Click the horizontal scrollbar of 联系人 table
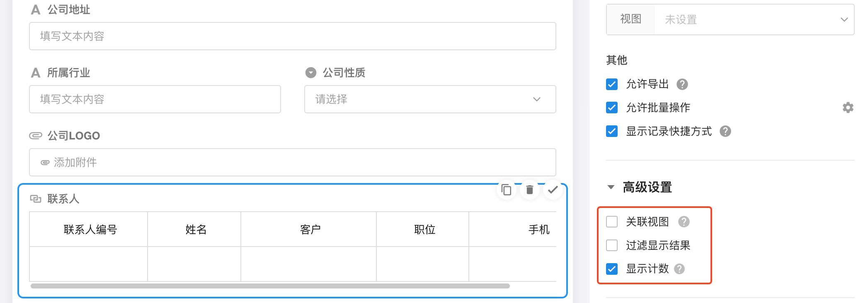Screen dimensions: 868x303 point(270,286)
